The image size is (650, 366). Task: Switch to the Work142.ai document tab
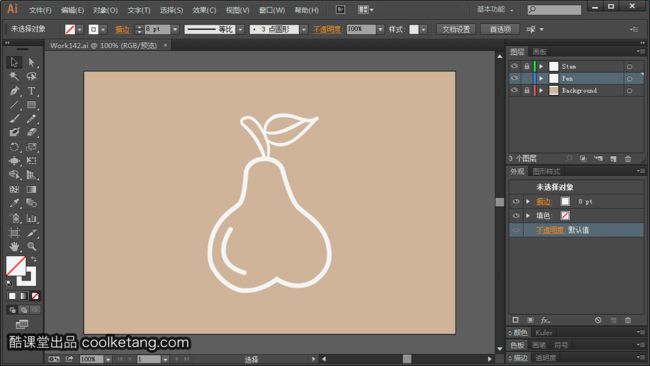tap(104, 45)
